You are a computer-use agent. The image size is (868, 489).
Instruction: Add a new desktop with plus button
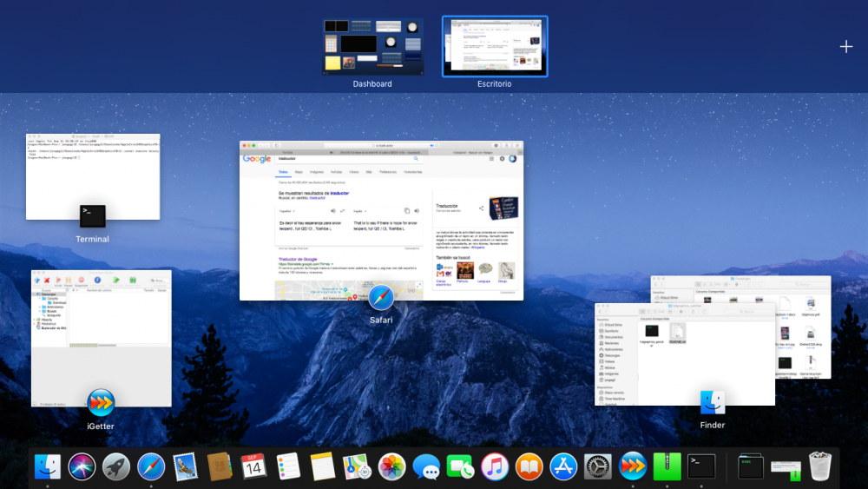[845, 47]
